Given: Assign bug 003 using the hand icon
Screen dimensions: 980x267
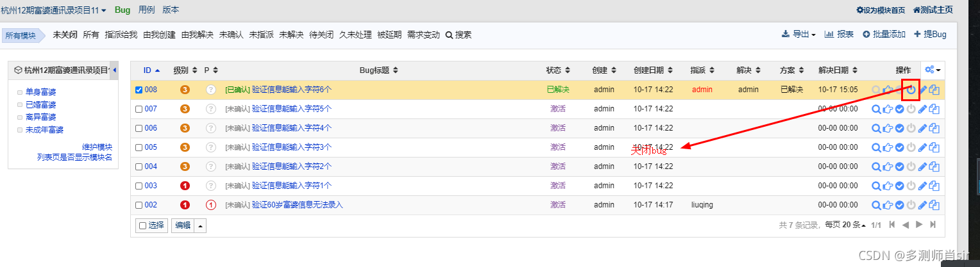Looking at the screenshot, I should pyautogui.click(x=888, y=186).
